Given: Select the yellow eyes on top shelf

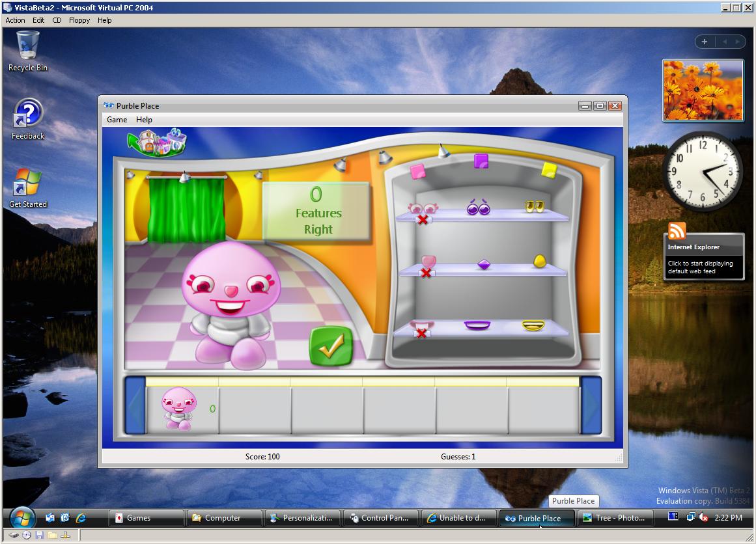Looking at the screenshot, I should tap(534, 207).
